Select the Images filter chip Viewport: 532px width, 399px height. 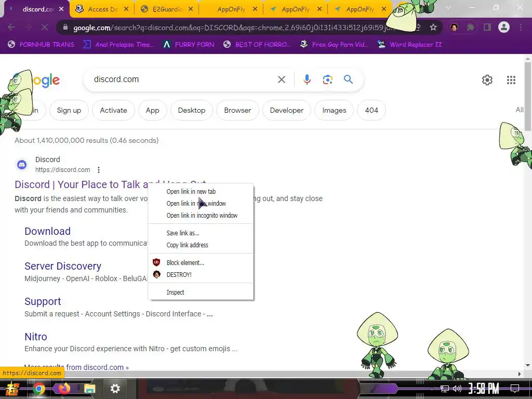tap(334, 110)
